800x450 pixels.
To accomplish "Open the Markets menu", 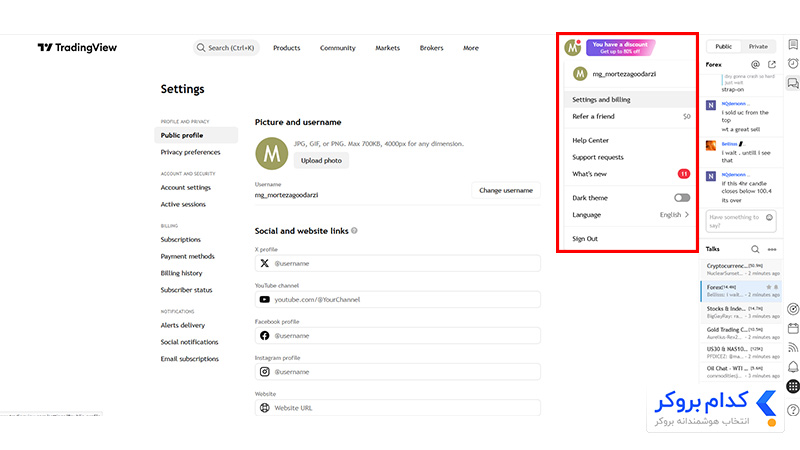I will coord(387,48).
